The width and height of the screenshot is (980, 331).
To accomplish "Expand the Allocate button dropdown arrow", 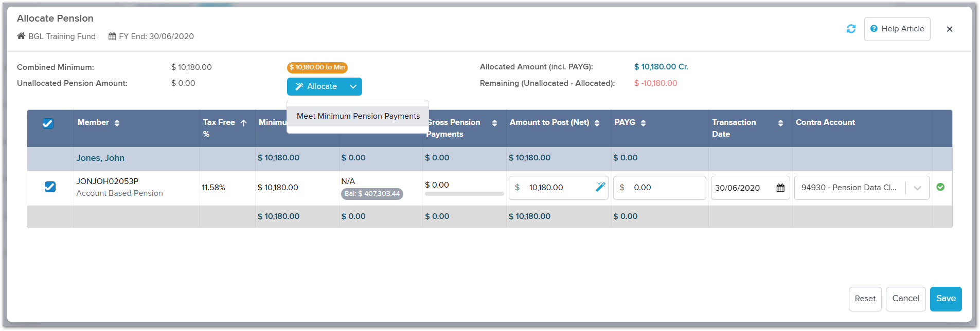I will [353, 86].
